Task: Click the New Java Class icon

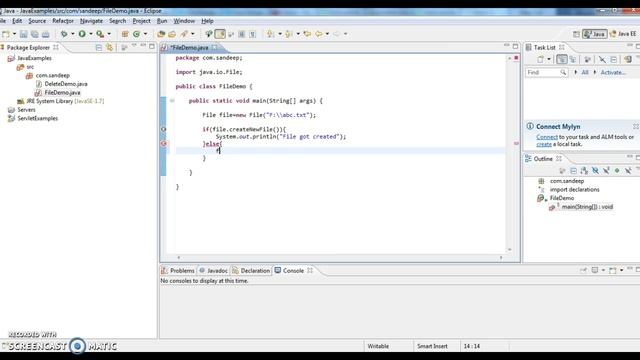Action: click(x=136, y=34)
